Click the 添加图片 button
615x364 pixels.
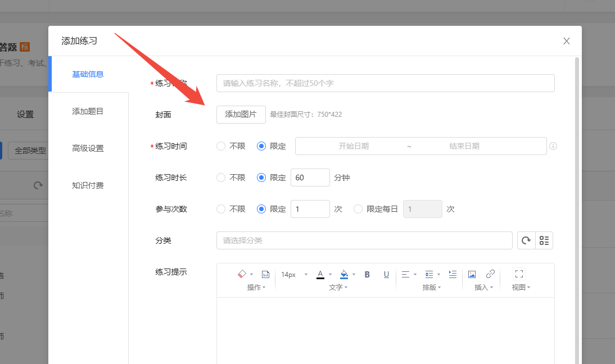241,114
